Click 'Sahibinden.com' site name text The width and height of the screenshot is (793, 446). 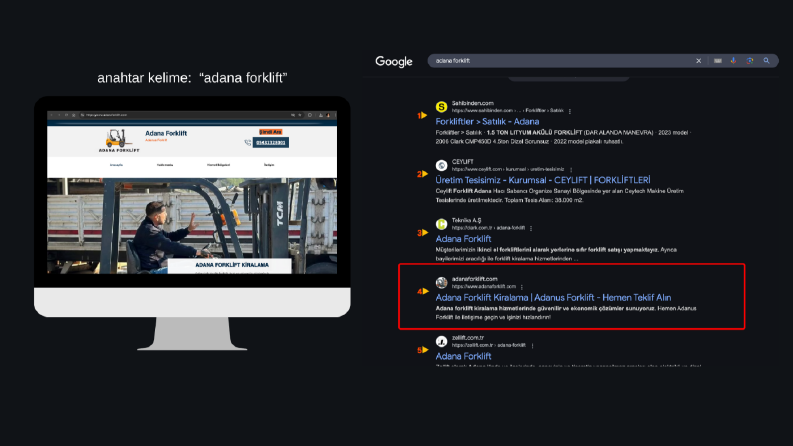(x=472, y=103)
